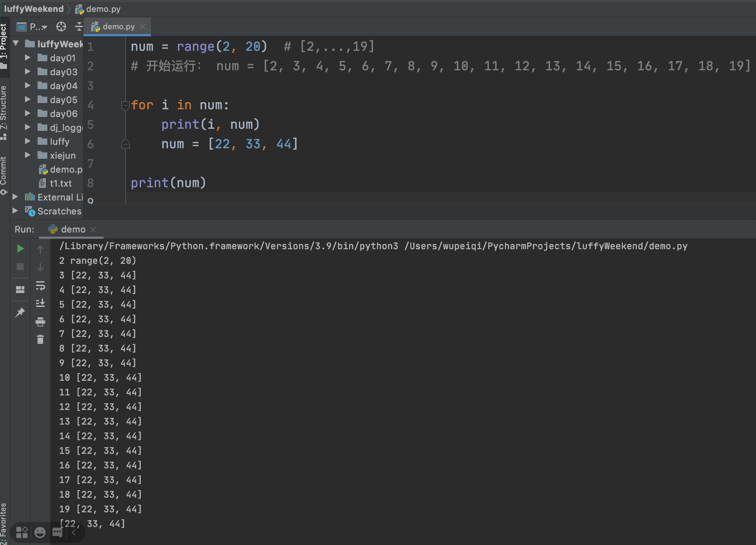
Task: Click the grid apps overlay icon
Action: pos(22,532)
